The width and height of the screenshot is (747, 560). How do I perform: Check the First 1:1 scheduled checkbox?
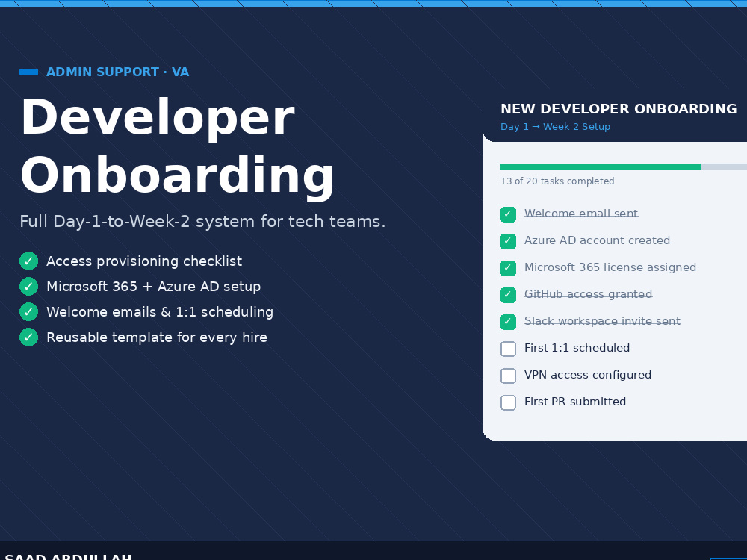pos(508,349)
